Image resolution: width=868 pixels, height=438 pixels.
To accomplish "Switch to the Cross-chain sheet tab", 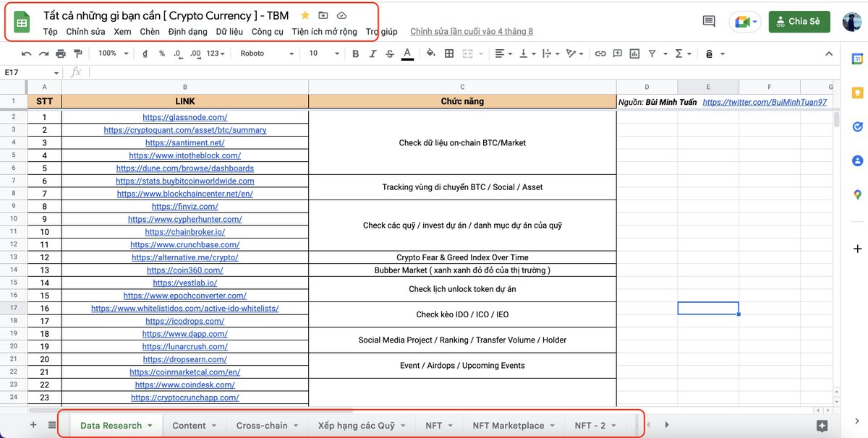I will (x=268, y=426).
